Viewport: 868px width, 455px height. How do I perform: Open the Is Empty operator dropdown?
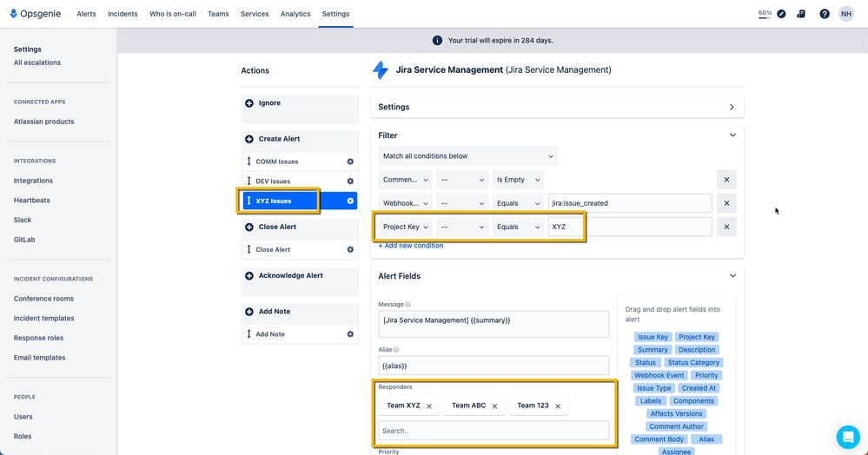pos(518,180)
